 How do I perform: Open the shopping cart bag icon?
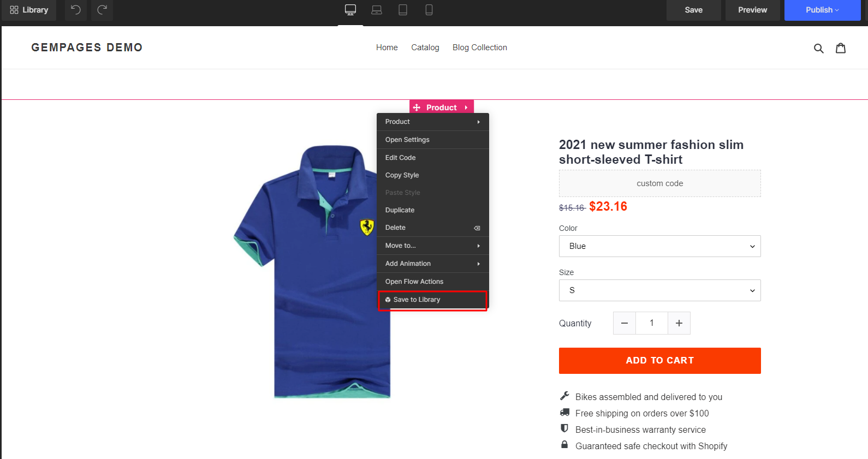[x=841, y=48]
